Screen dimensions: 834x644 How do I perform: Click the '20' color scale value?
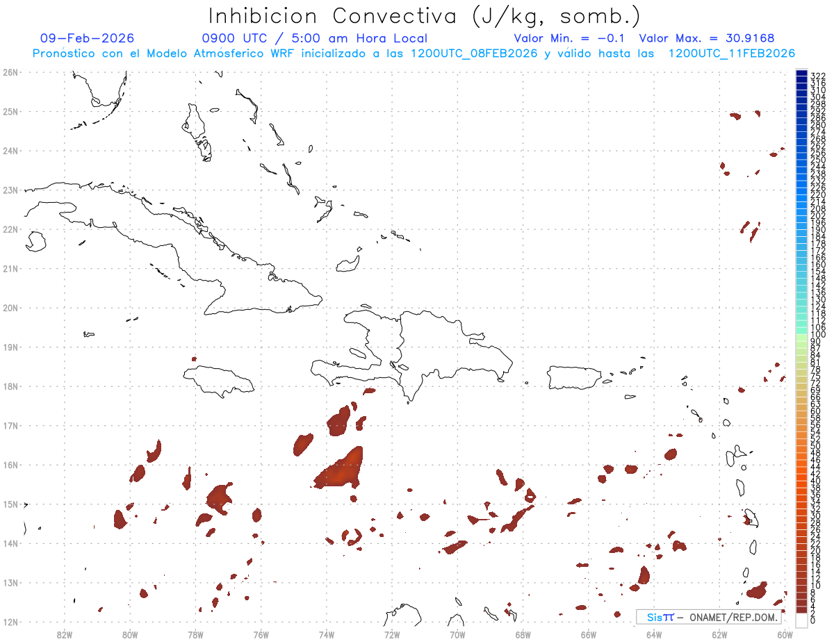click(x=817, y=551)
